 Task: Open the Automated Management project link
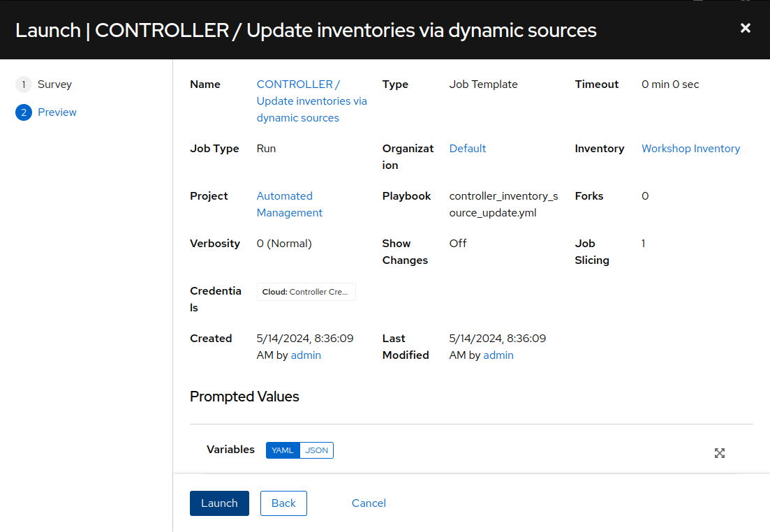(289, 205)
